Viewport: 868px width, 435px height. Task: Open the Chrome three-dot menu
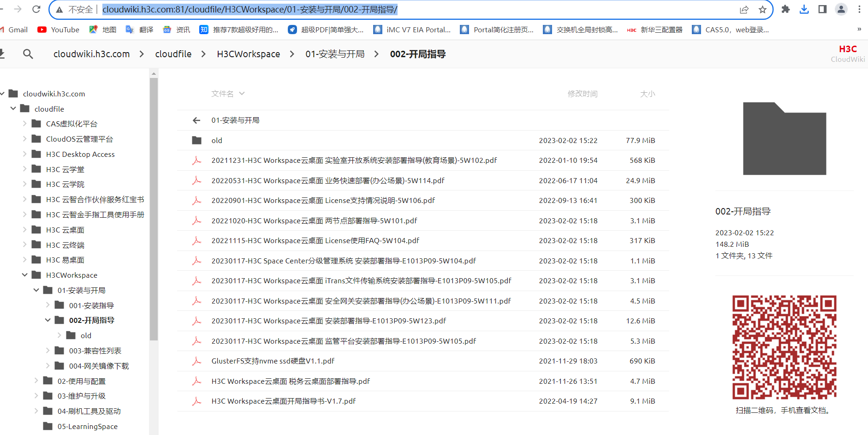(x=859, y=9)
